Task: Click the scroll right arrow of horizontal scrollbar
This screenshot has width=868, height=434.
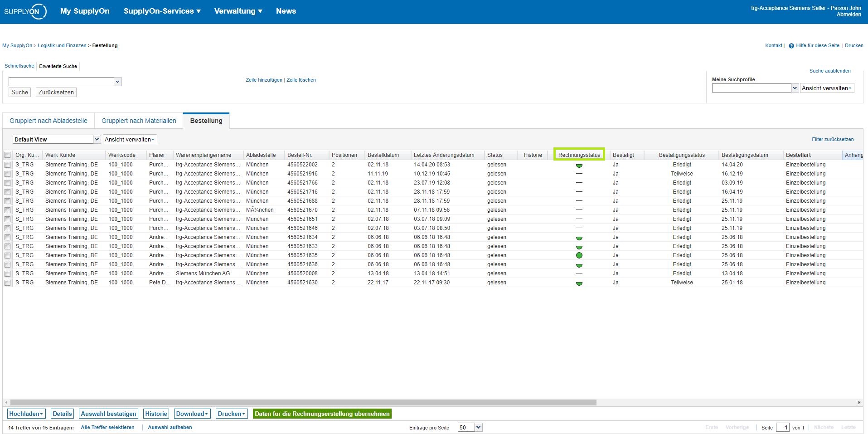Action: [x=859, y=402]
